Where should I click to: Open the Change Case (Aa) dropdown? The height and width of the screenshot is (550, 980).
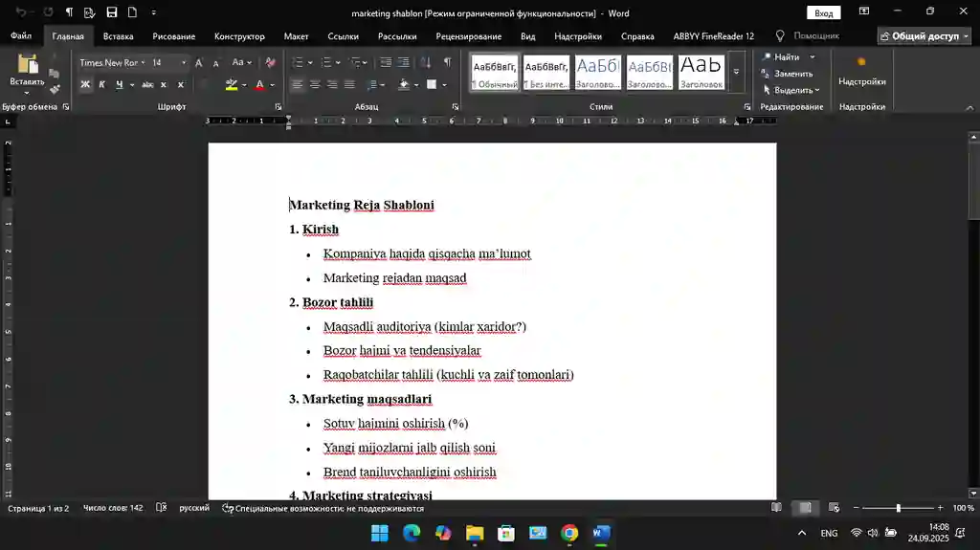(241, 62)
